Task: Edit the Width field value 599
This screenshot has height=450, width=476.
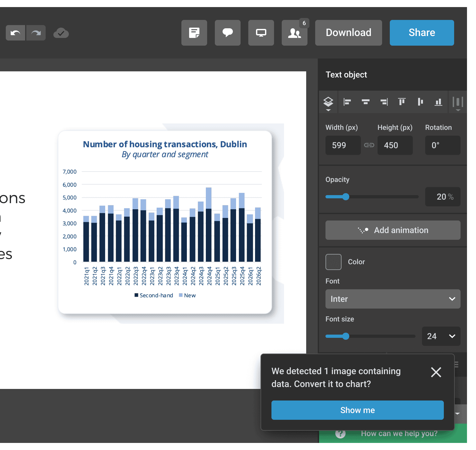Action: (x=343, y=145)
